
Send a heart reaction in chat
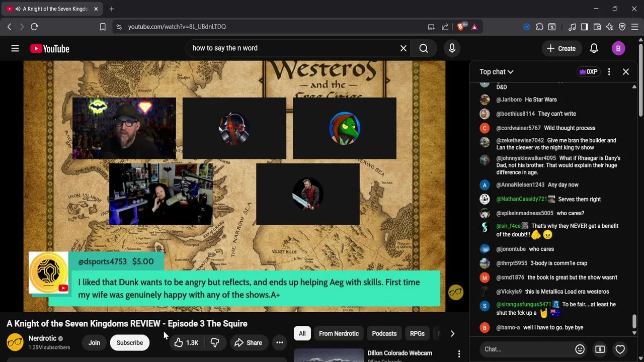pyautogui.click(x=620, y=349)
